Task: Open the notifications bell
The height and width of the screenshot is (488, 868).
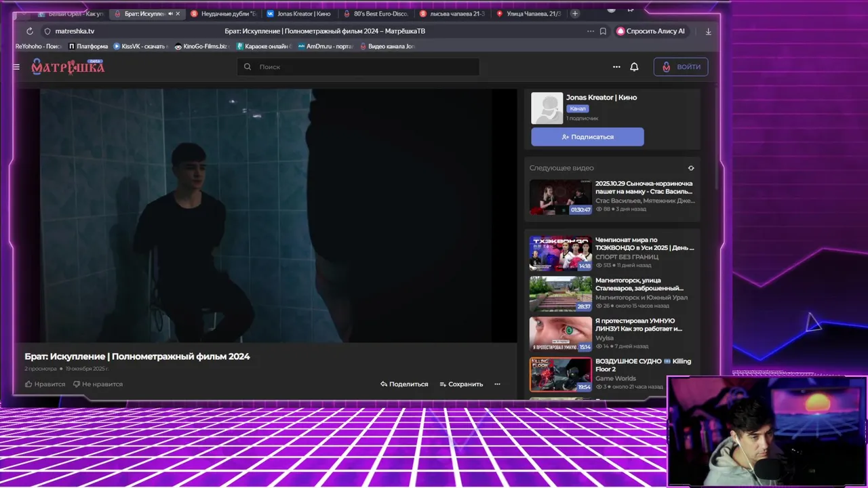Action: click(x=634, y=67)
